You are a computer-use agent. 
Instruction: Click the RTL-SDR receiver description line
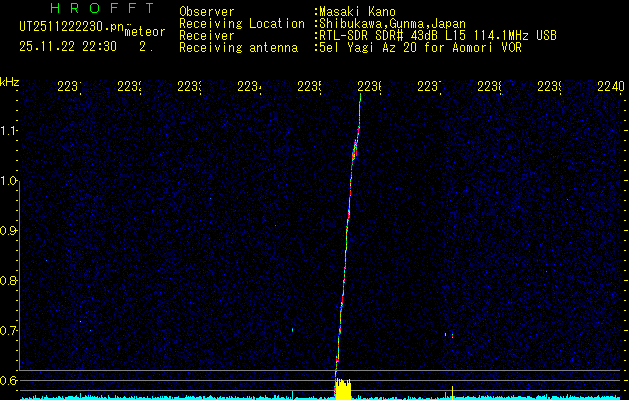point(437,36)
